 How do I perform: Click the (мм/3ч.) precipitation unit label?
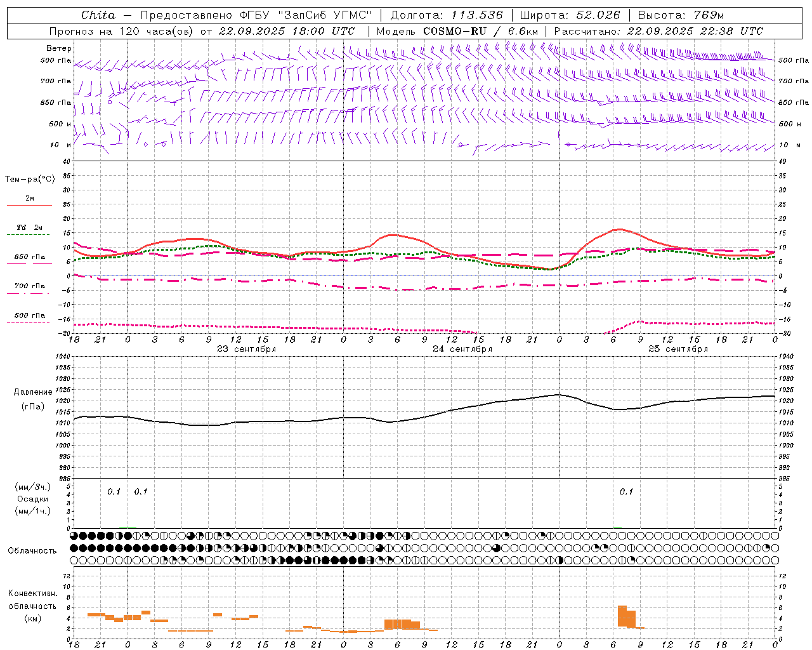click(32, 487)
